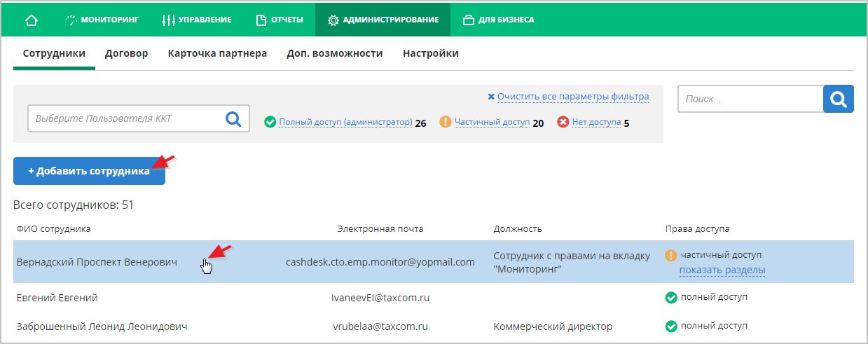Open the Управление menu

196,20
